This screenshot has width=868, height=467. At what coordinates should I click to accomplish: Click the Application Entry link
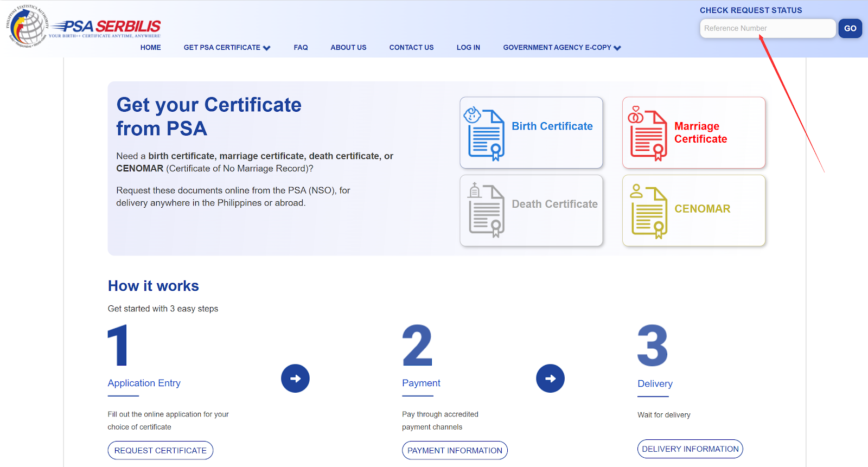point(144,383)
